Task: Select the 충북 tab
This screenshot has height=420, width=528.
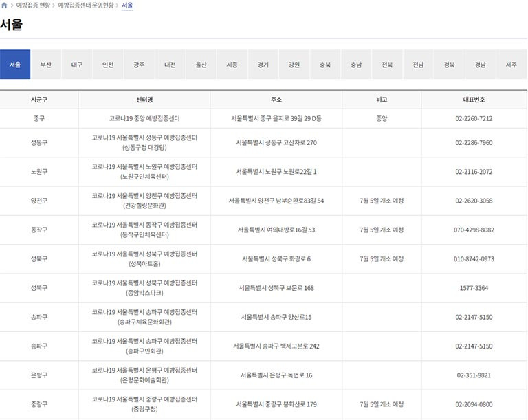Action: [325, 65]
